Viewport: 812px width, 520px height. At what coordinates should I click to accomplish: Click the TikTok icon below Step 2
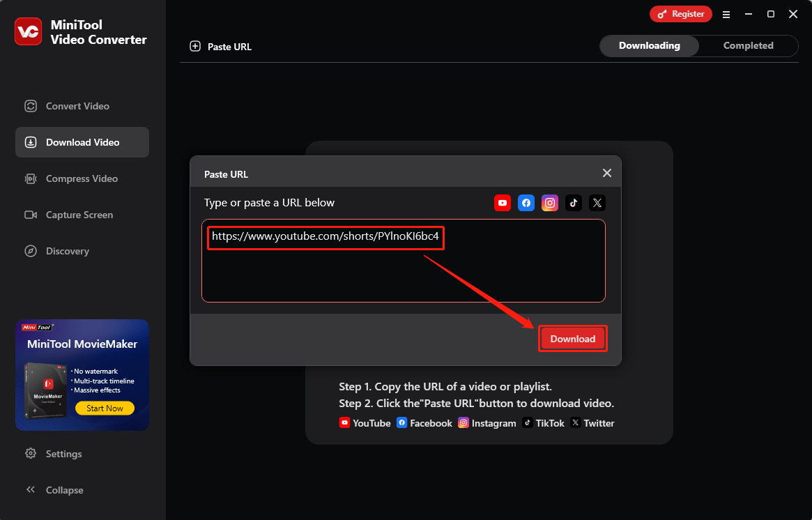(x=527, y=422)
